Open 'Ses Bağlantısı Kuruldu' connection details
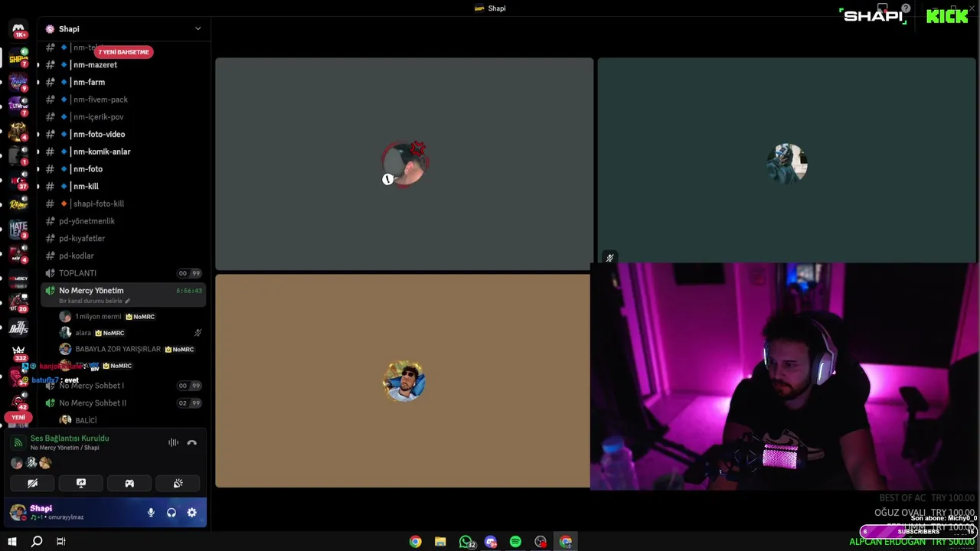This screenshot has height=551, width=980. tap(69, 439)
